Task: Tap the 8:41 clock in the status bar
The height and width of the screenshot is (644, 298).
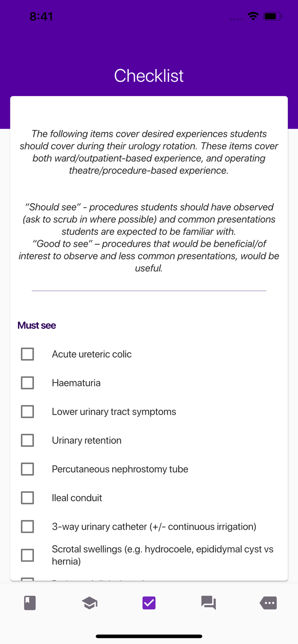Action: click(x=42, y=16)
